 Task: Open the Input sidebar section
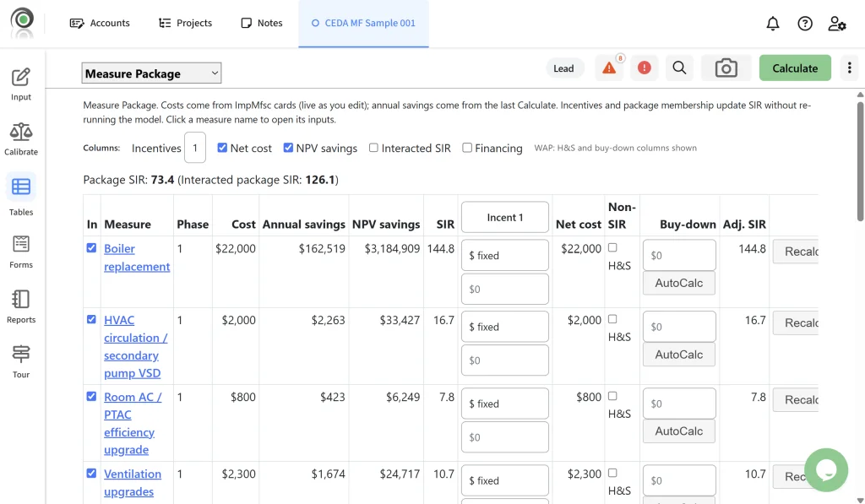(21, 84)
